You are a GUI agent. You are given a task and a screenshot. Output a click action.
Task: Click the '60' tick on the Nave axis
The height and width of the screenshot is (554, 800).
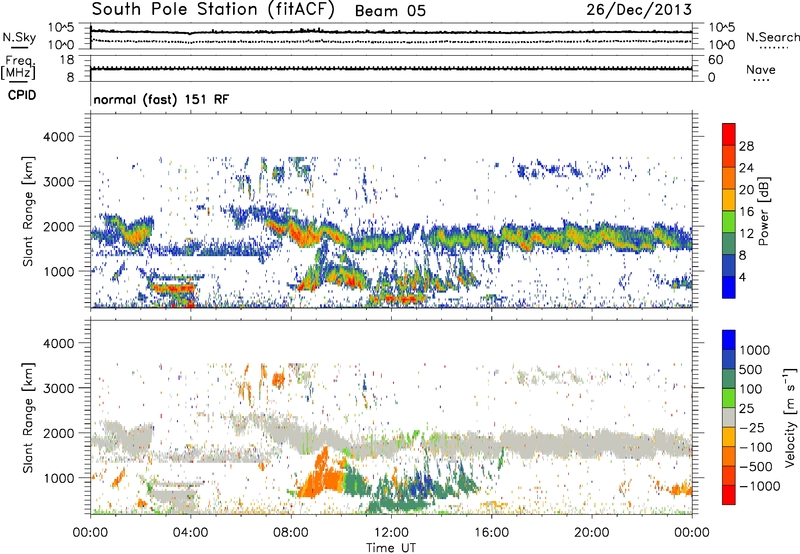click(x=715, y=60)
